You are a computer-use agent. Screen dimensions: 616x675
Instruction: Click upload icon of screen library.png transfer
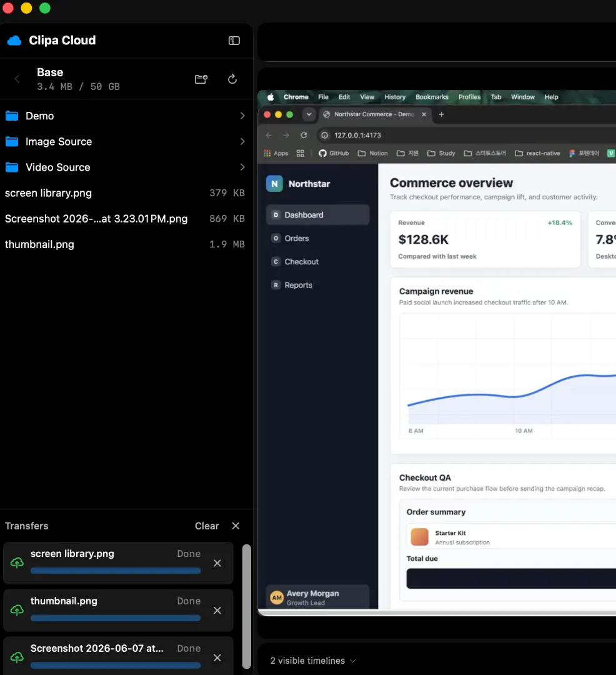(17, 563)
